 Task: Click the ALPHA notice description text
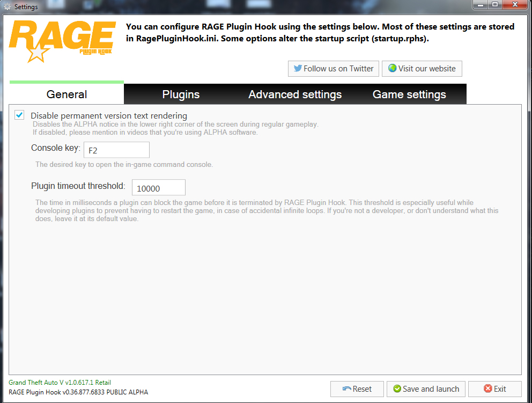(x=175, y=128)
